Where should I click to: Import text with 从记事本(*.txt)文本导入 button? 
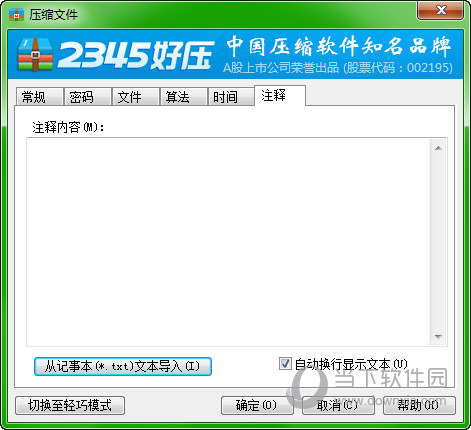(x=123, y=366)
